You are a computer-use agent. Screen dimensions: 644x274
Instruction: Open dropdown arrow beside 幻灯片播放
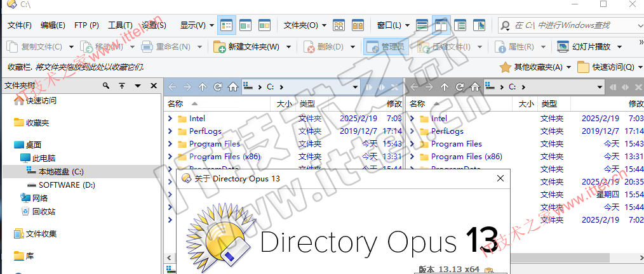619,47
